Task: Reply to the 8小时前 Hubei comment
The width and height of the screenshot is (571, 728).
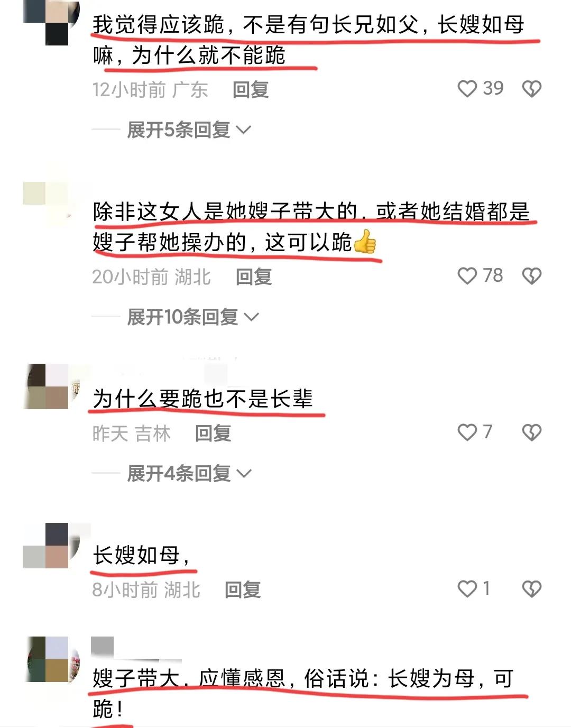Action: pos(243,590)
